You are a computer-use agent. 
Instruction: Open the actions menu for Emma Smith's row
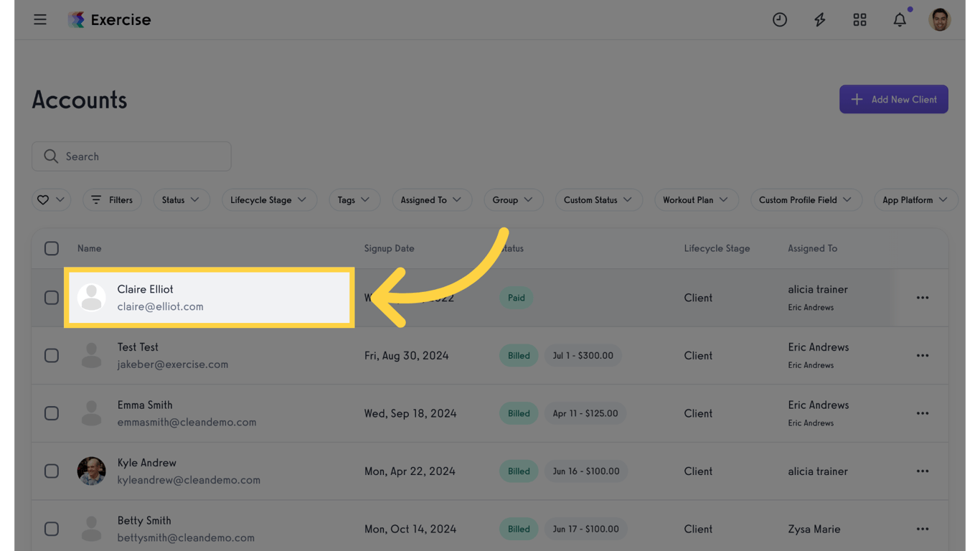(922, 413)
